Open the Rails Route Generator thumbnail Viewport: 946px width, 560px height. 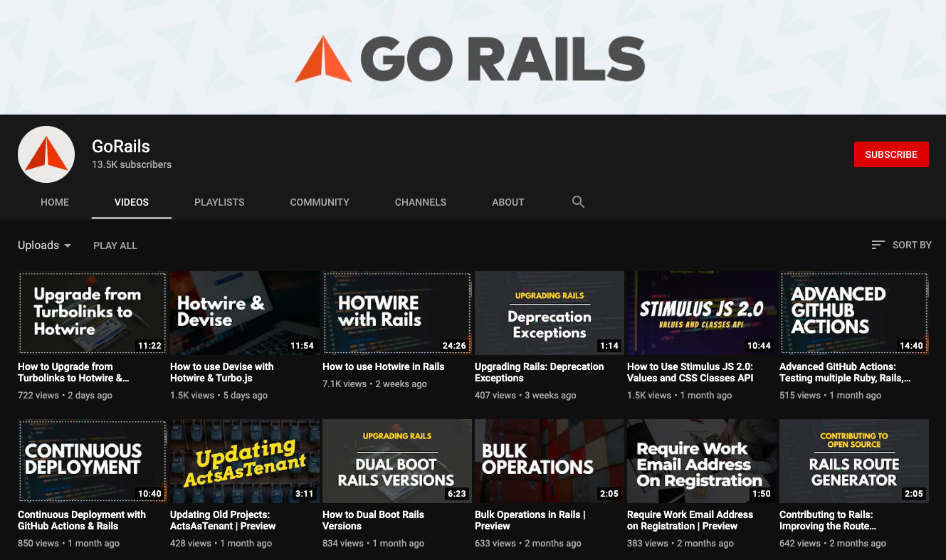[x=854, y=461]
